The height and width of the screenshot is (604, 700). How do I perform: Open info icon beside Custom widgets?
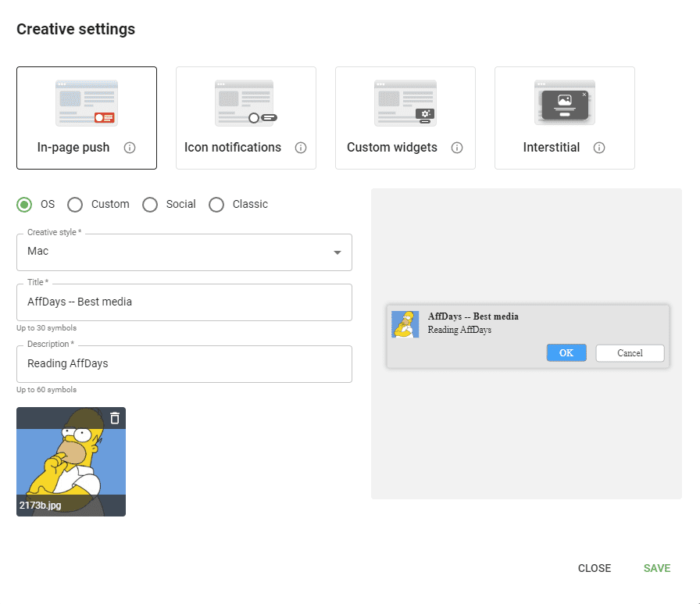[457, 148]
